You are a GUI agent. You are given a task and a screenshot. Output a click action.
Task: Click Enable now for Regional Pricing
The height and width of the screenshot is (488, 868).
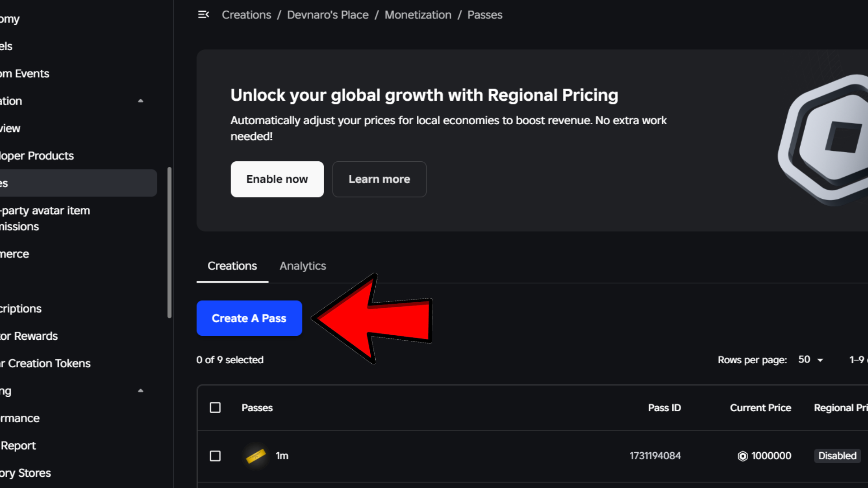(277, 179)
